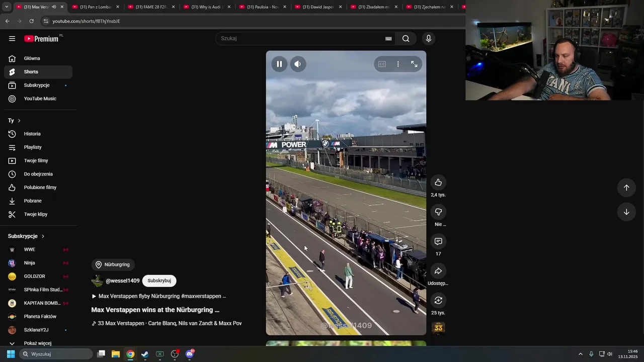The height and width of the screenshot is (362, 644).
Task: Share the Short using Udostępnij
Action: [x=438, y=271]
